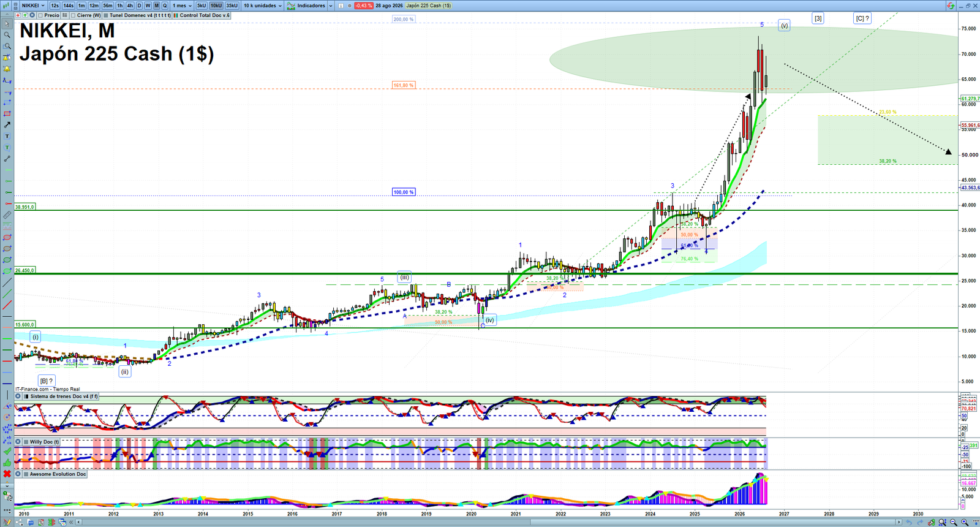The height and width of the screenshot is (527, 980).
Task: Click the share icon in bottom bar
Action: tap(19, 522)
